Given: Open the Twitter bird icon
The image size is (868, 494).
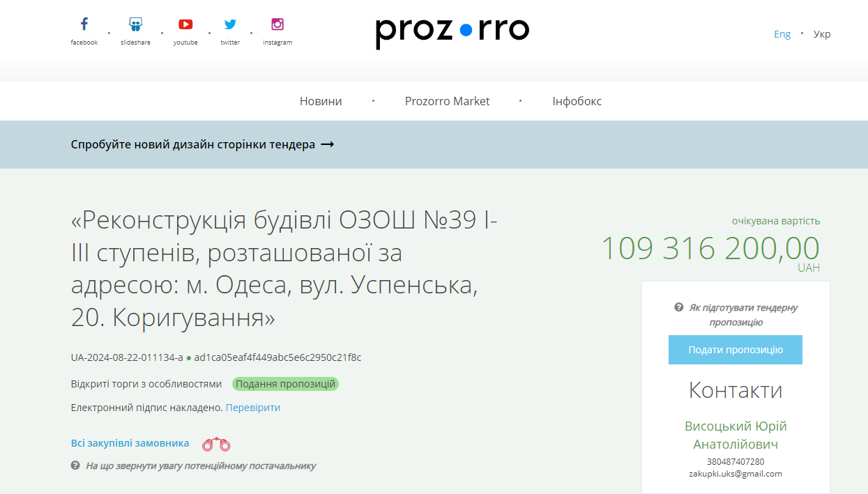Looking at the screenshot, I should click(x=230, y=24).
